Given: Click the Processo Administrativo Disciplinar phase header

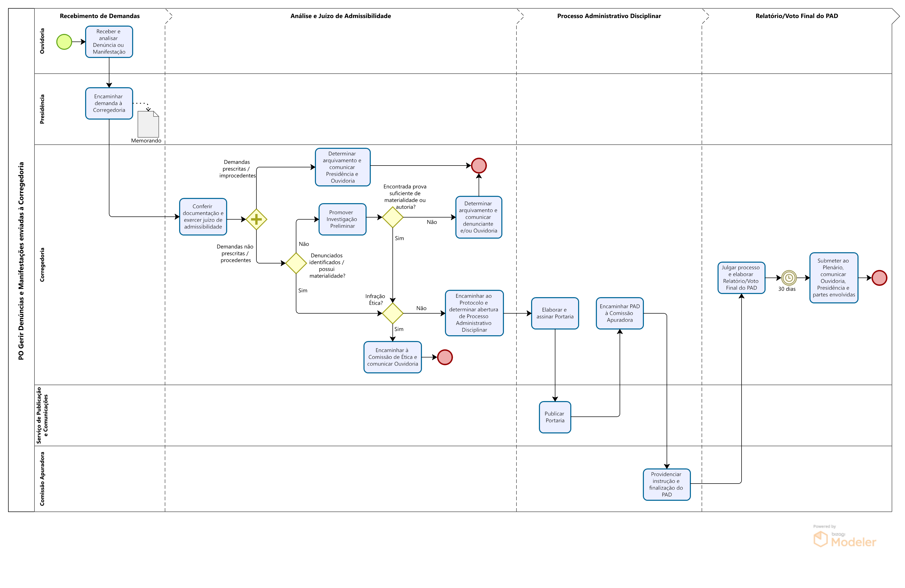Looking at the screenshot, I should coord(609,16).
